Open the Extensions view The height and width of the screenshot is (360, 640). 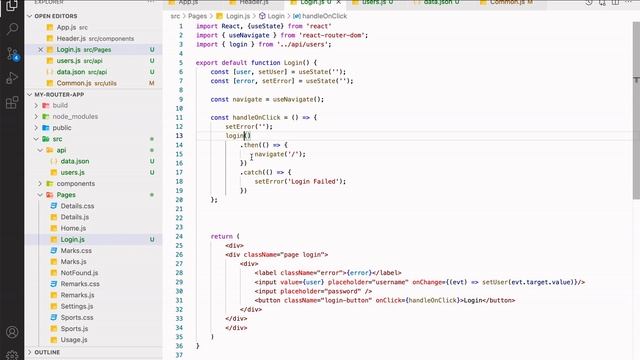(12, 102)
